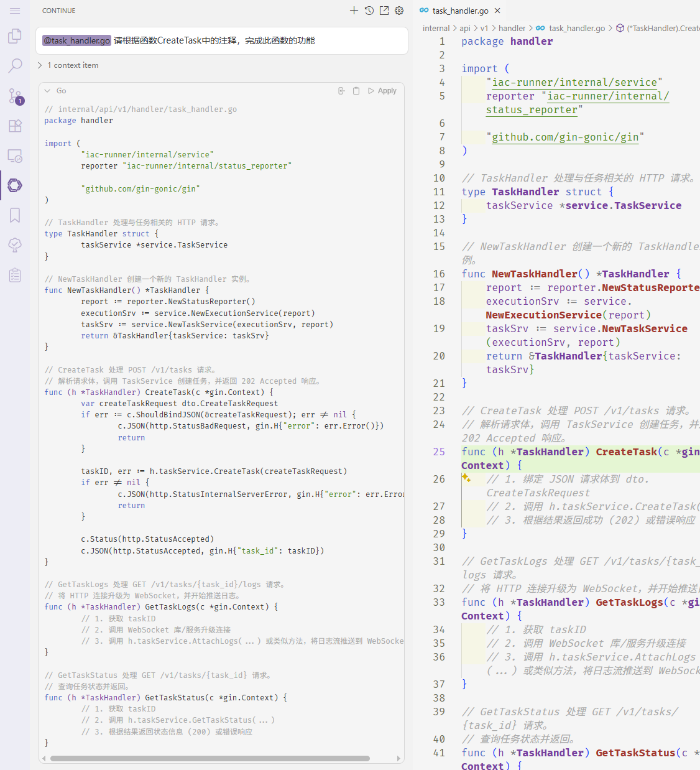Apply the generated code to the file
The image size is (700, 770).
coord(382,91)
